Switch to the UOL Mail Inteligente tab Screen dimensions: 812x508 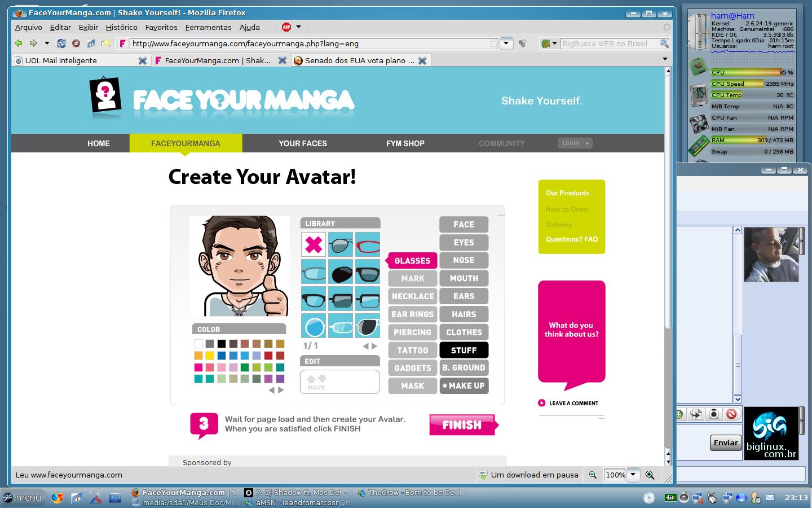[x=80, y=60]
